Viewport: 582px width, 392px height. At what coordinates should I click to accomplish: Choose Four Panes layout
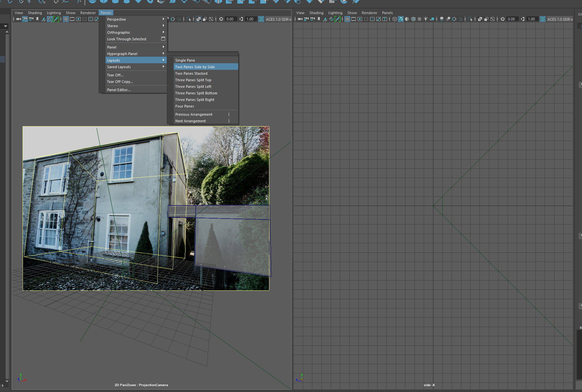(x=206, y=106)
